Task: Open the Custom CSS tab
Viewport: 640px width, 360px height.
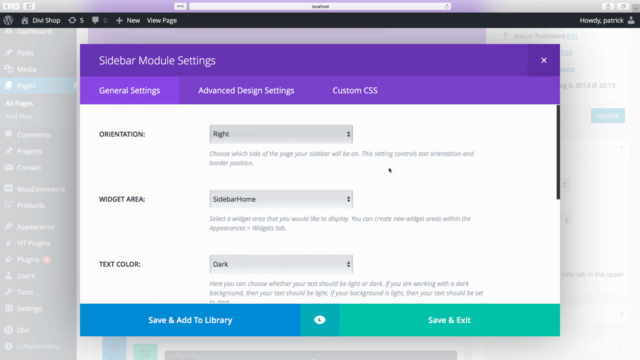Action: [355, 90]
